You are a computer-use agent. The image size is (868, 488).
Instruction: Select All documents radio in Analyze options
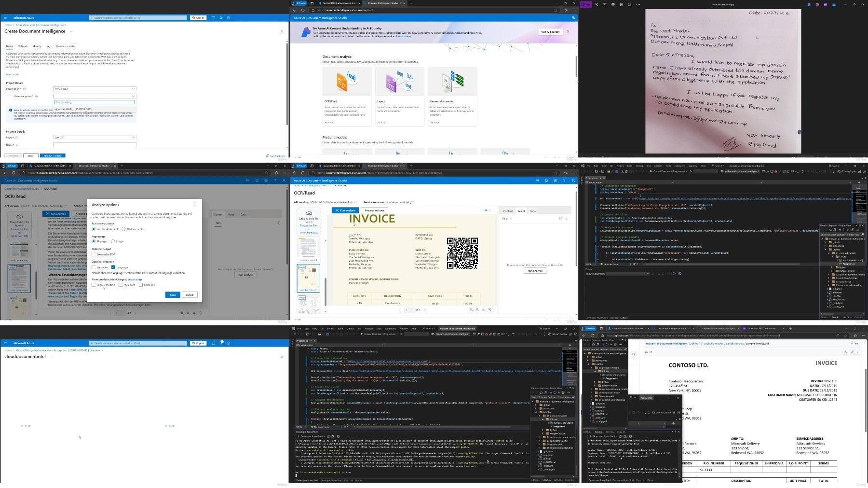[123, 229]
